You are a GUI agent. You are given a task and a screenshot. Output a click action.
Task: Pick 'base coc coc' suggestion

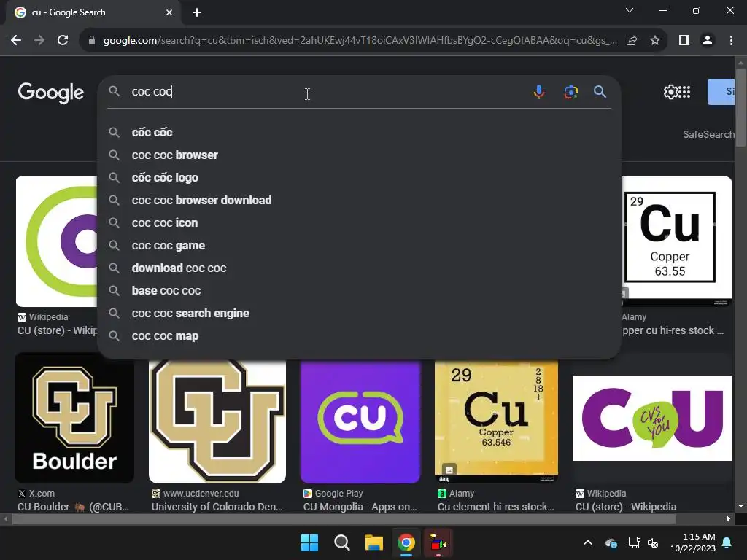point(359,290)
